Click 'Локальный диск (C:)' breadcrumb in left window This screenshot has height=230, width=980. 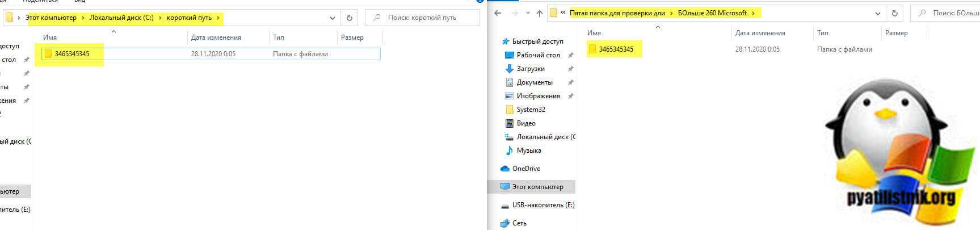[x=121, y=18]
